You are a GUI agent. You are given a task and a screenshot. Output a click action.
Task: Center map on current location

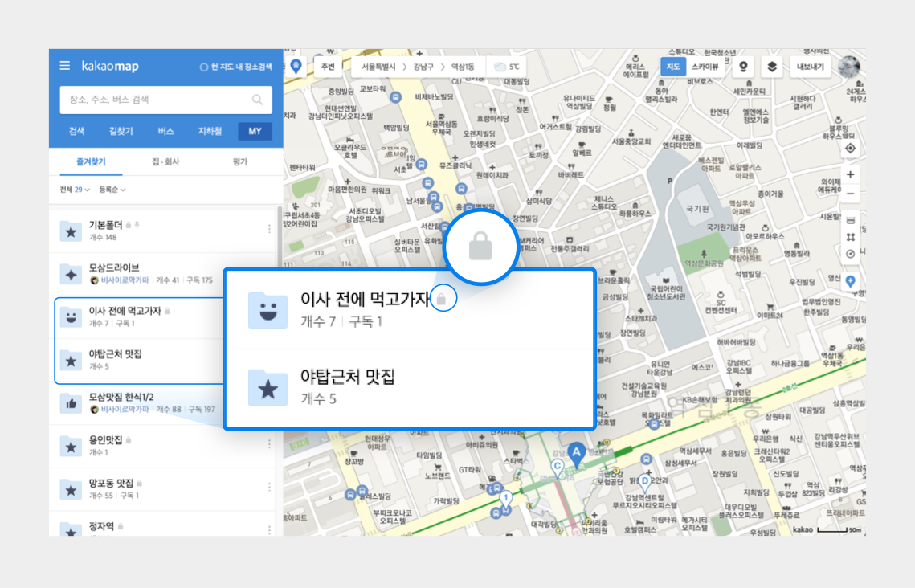(x=850, y=148)
